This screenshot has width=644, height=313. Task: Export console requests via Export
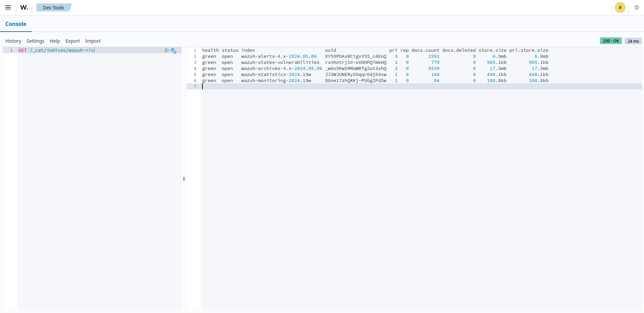click(72, 41)
